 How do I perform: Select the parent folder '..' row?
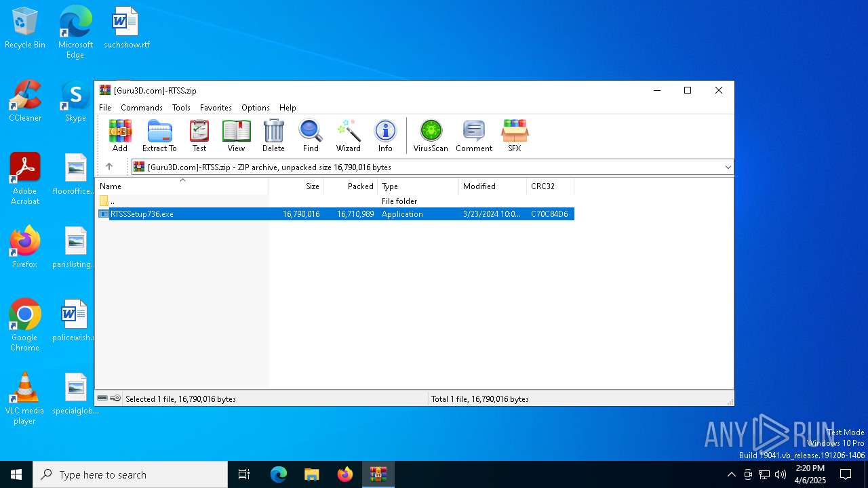[336, 201]
